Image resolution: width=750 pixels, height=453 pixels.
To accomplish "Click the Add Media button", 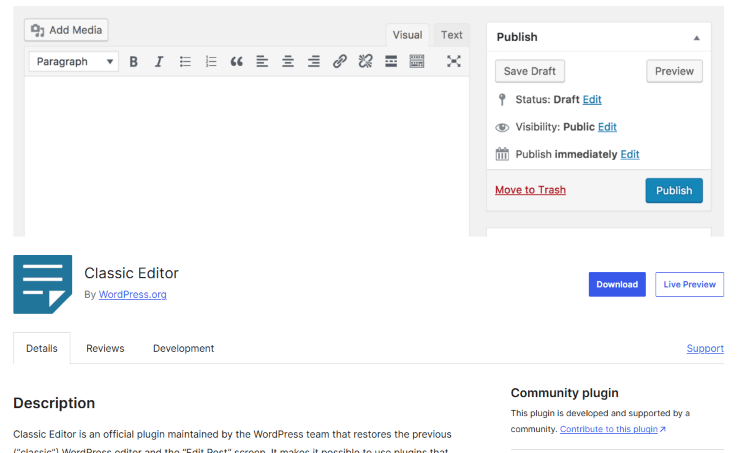I will pyautogui.click(x=66, y=30).
